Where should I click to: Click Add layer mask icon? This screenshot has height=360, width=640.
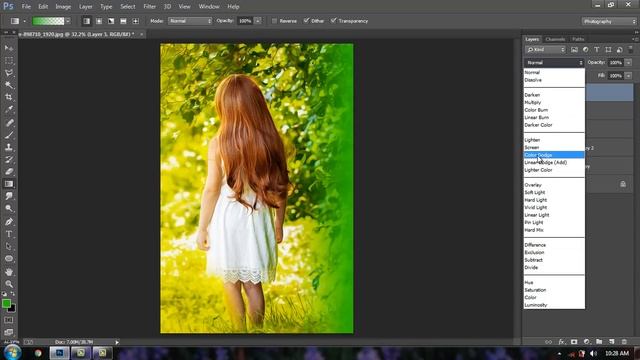574,342
